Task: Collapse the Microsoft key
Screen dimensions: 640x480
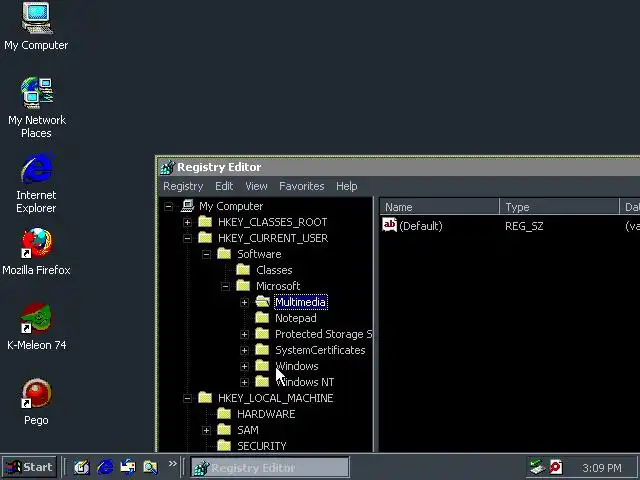Action: click(225, 286)
